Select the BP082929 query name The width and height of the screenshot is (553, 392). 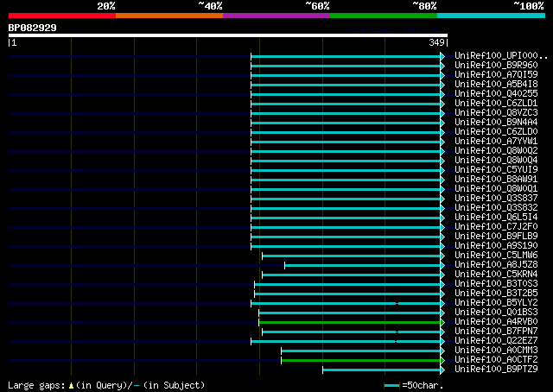click(33, 28)
